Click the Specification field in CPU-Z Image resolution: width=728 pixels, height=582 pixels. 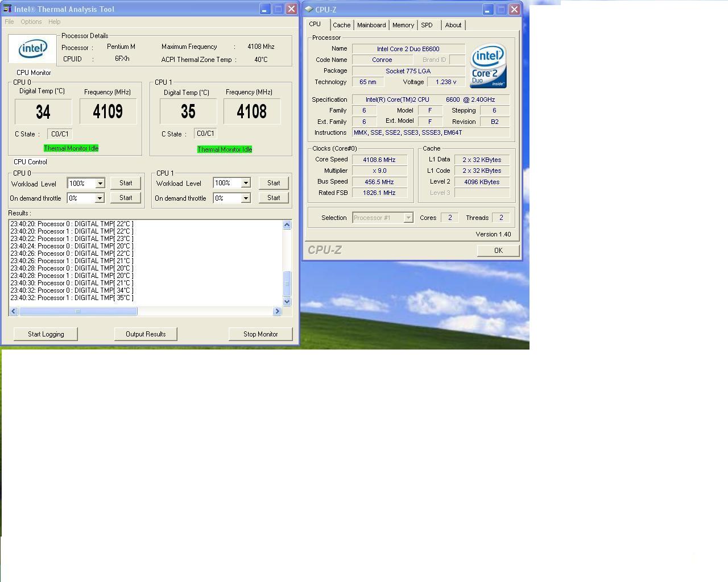(431, 99)
